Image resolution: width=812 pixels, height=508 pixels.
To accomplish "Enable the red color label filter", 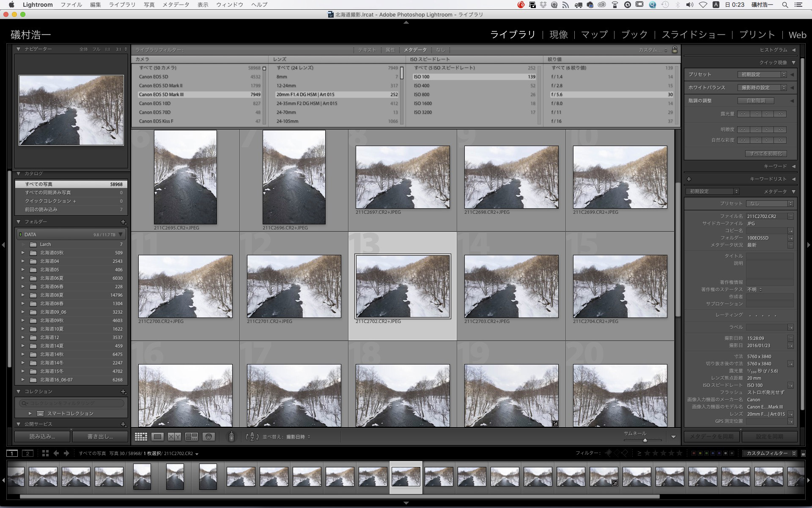I will [694, 453].
